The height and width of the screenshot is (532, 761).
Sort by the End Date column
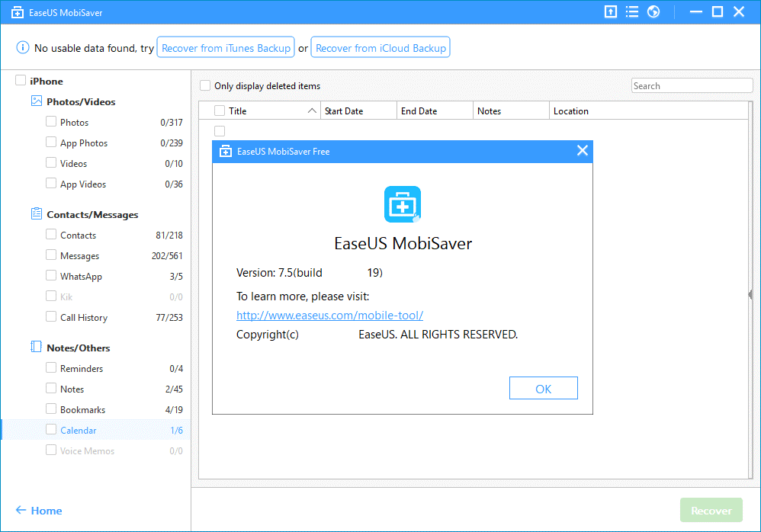click(435, 111)
